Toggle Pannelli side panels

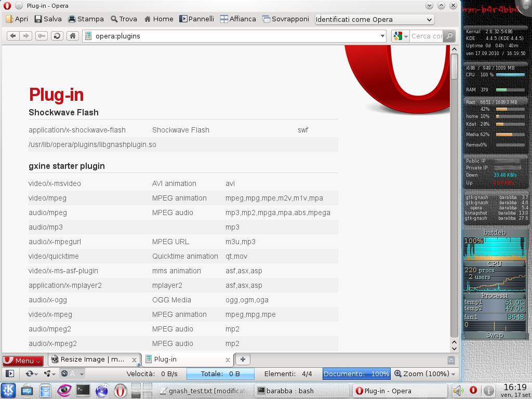click(x=196, y=19)
